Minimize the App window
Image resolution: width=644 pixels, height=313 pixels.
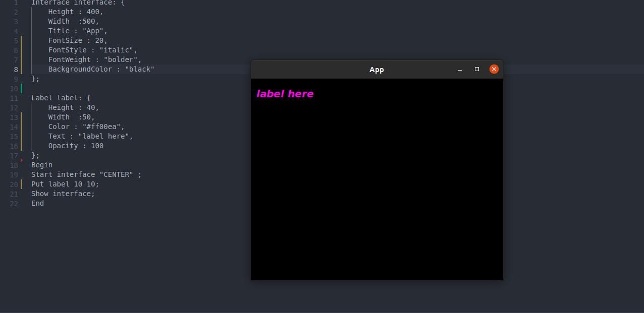[x=460, y=70]
